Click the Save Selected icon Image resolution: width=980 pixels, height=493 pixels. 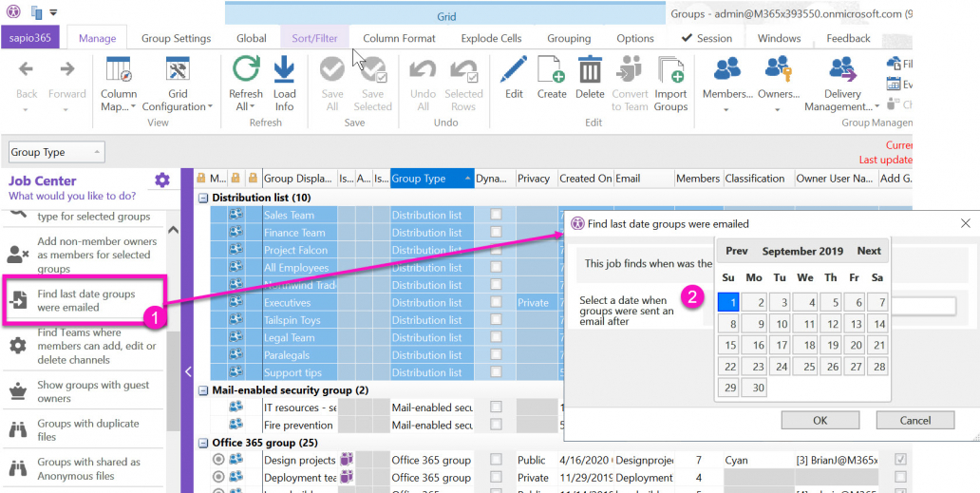(373, 68)
